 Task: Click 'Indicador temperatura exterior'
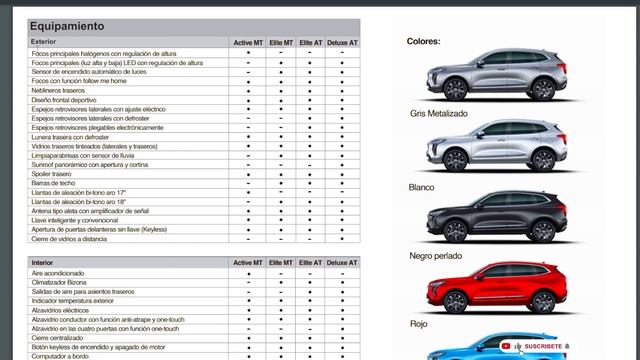pos(73,301)
